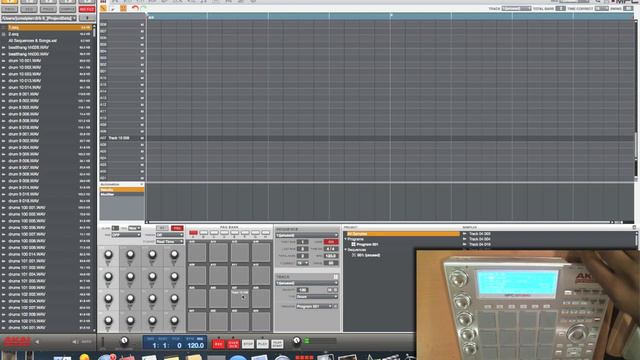Open the time correct dropdown in Sequence panel
Screen dimensions: 640x360
pyautogui.click(x=302, y=263)
